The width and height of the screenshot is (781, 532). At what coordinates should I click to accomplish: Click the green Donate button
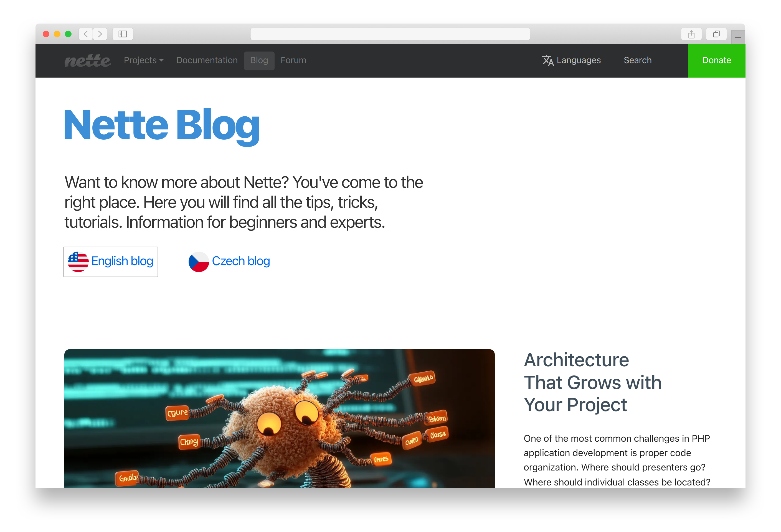point(716,61)
